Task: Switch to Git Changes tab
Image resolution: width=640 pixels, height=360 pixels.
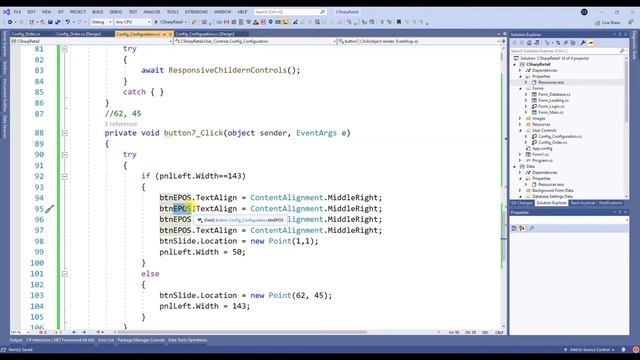Action: (522, 203)
